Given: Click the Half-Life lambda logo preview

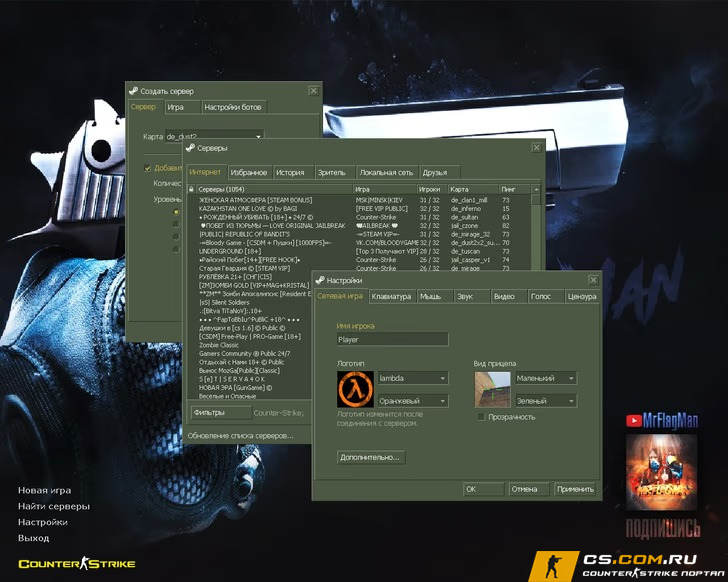Looking at the screenshot, I should pyautogui.click(x=355, y=389).
